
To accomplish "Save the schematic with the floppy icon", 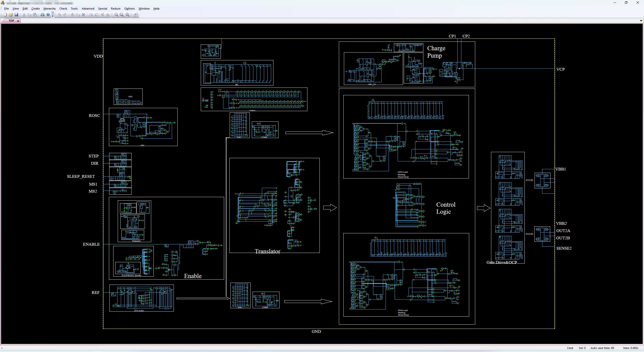I will 16,15.
